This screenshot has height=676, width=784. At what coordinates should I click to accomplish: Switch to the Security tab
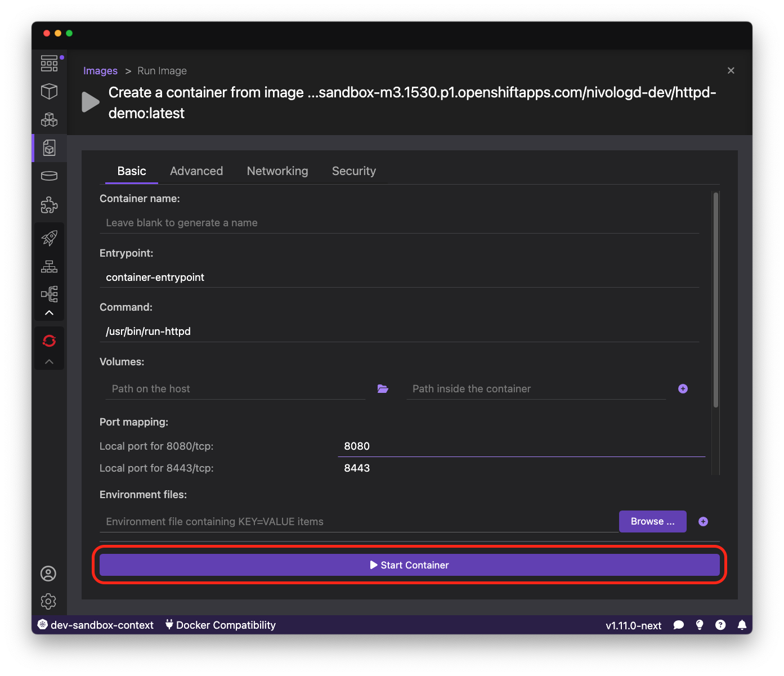[354, 171]
